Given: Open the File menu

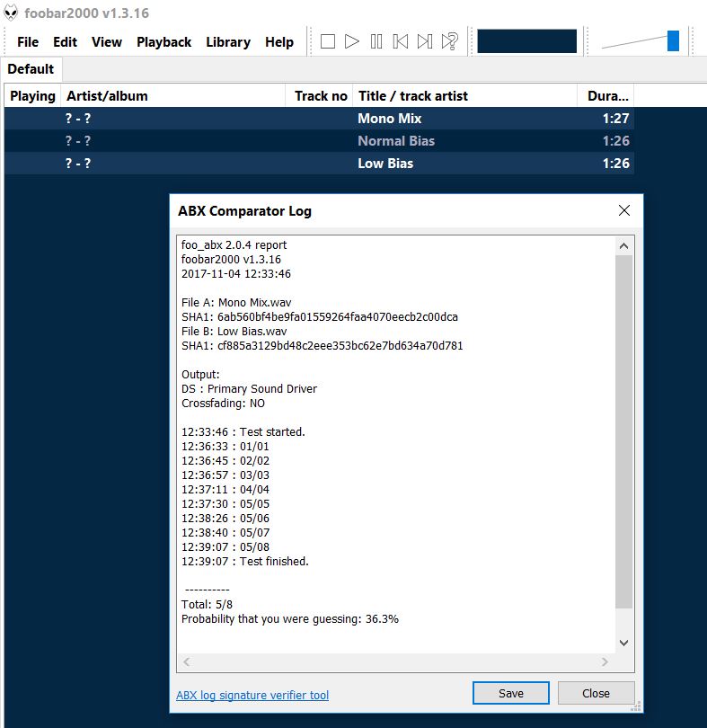Looking at the screenshot, I should pyautogui.click(x=28, y=42).
